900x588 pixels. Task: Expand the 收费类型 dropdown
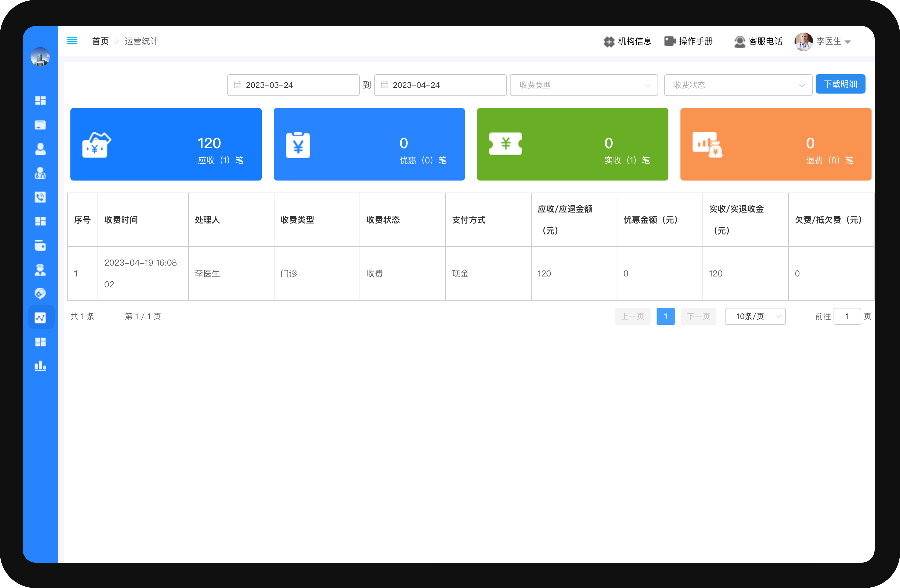[x=583, y=85]
